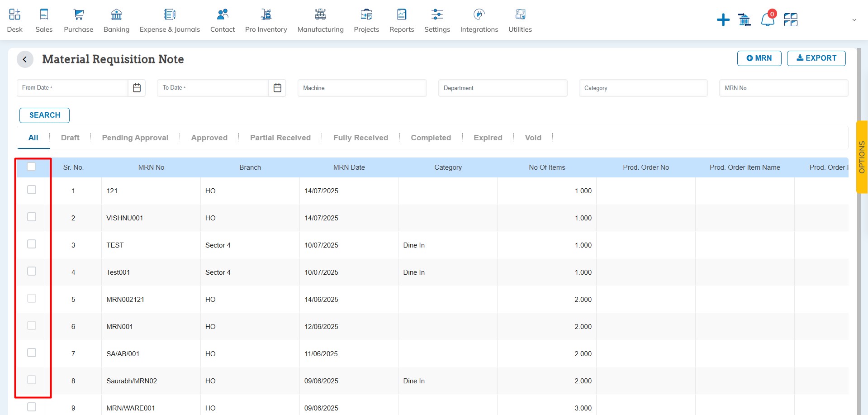This screenshot has width=868, height=415.
Task: Switch to the Completed tab
Action: point(431,138)
